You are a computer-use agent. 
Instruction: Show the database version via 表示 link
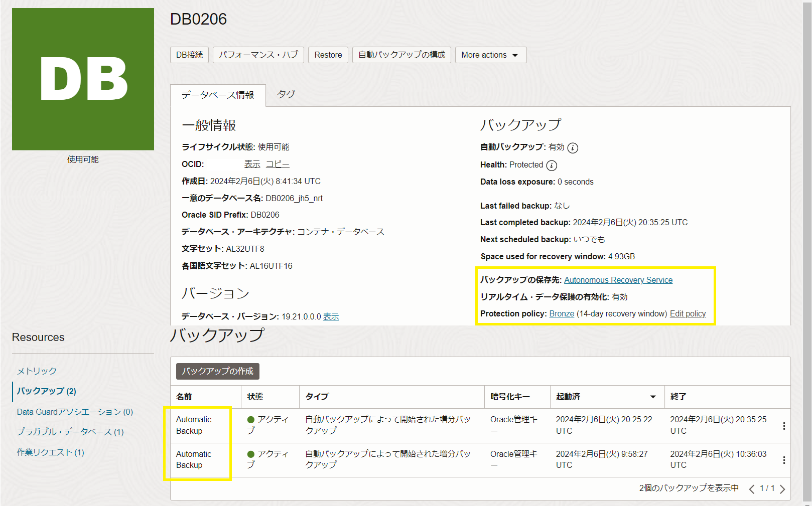[331, 316]
